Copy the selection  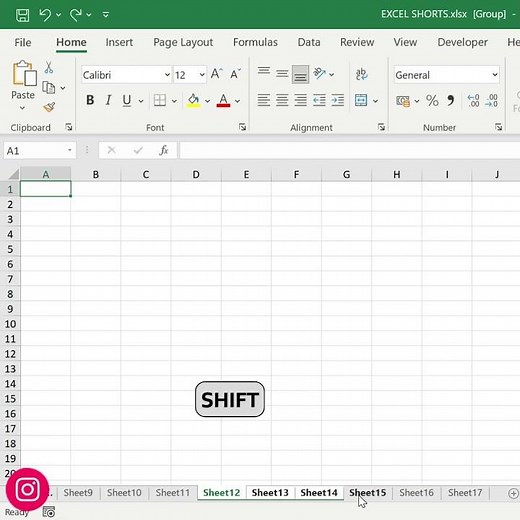coord(49,88)
